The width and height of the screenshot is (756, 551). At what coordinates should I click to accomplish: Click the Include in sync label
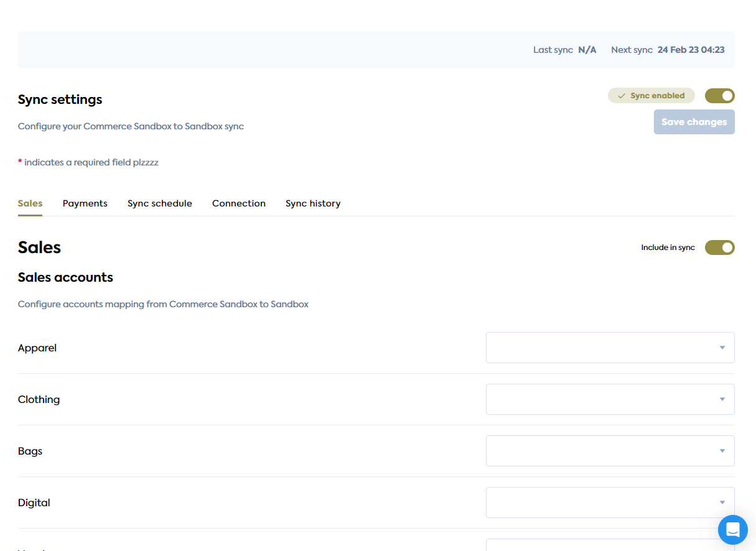pos(668,248)
